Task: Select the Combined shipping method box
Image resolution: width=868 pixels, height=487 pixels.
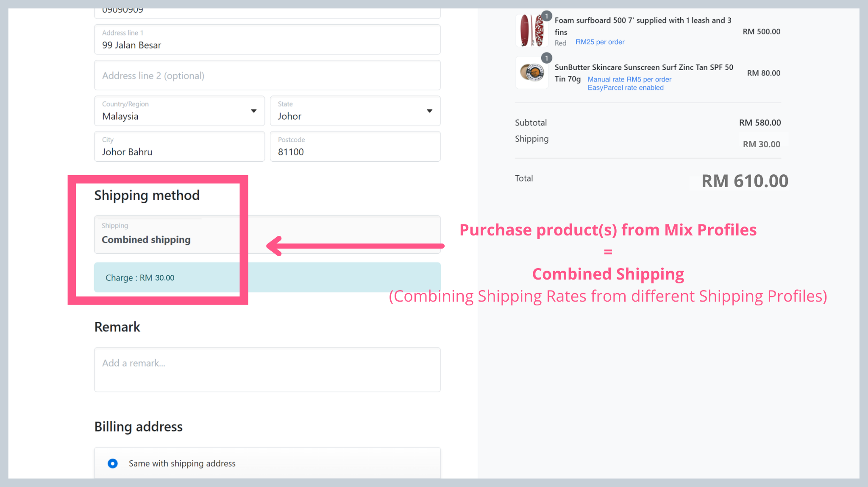Action: click(x=267, y=235)
